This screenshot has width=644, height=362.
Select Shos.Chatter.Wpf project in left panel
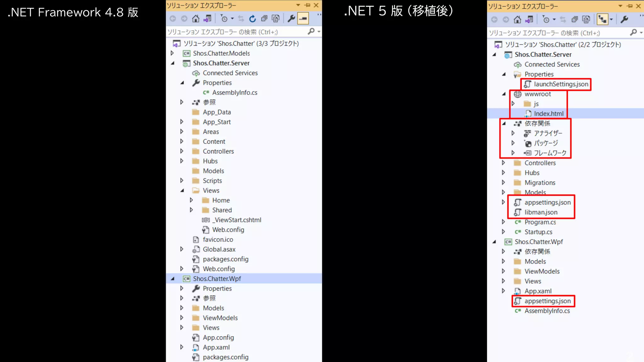[x=217, y=278]
